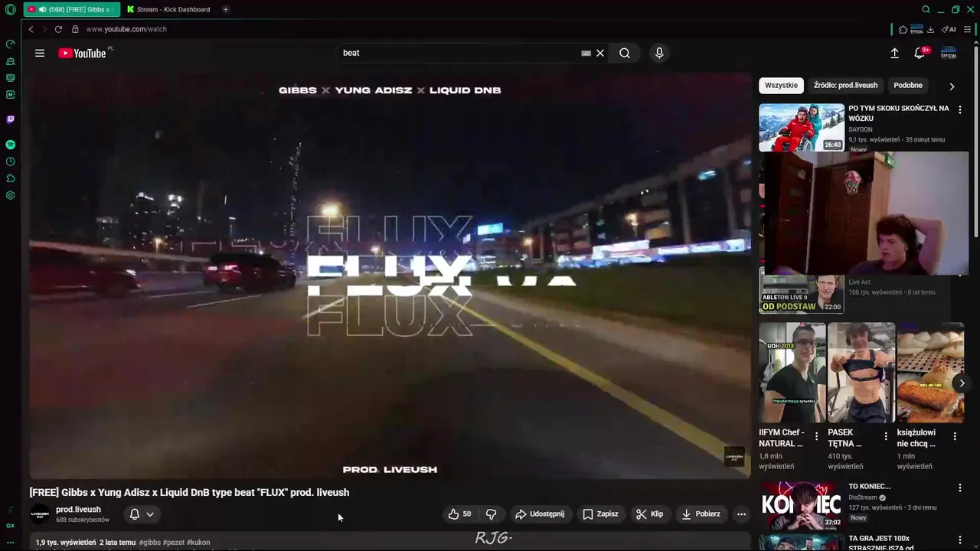Open options for PASEK TĘTNA short
Screen dimensions: 980x551
[x=886, y=436]
